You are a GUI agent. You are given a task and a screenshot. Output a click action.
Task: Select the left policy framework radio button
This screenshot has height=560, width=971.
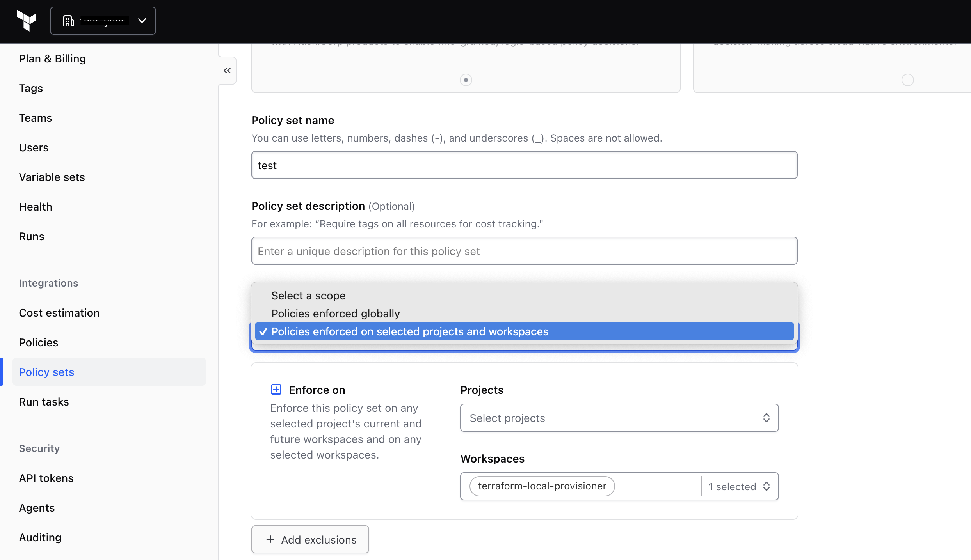coord(466,80)
